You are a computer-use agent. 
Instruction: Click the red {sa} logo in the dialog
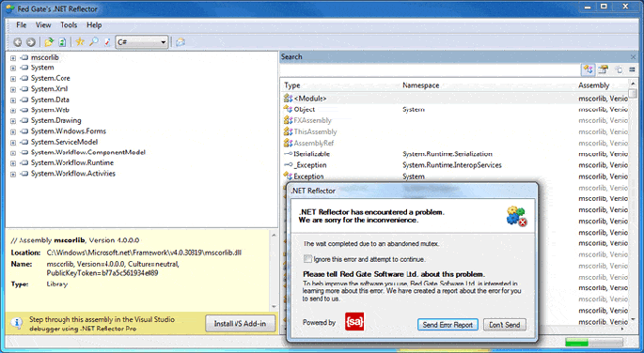click(x=354, y=322)
